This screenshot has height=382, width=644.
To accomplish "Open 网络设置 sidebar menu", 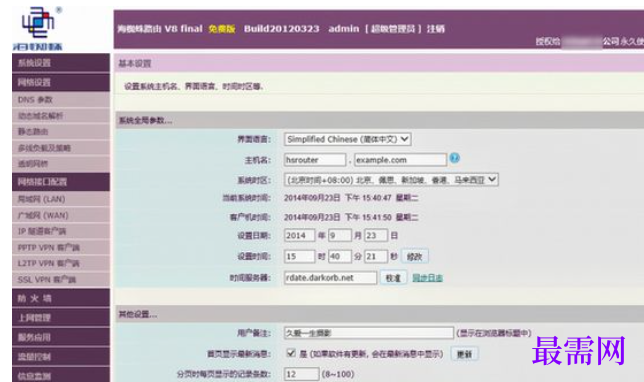I will (x=61, y=83).
